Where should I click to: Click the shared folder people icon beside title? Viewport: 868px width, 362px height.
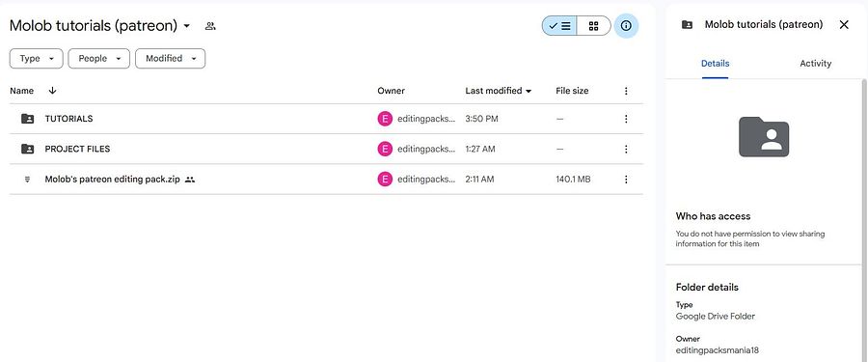click(210, 25)
